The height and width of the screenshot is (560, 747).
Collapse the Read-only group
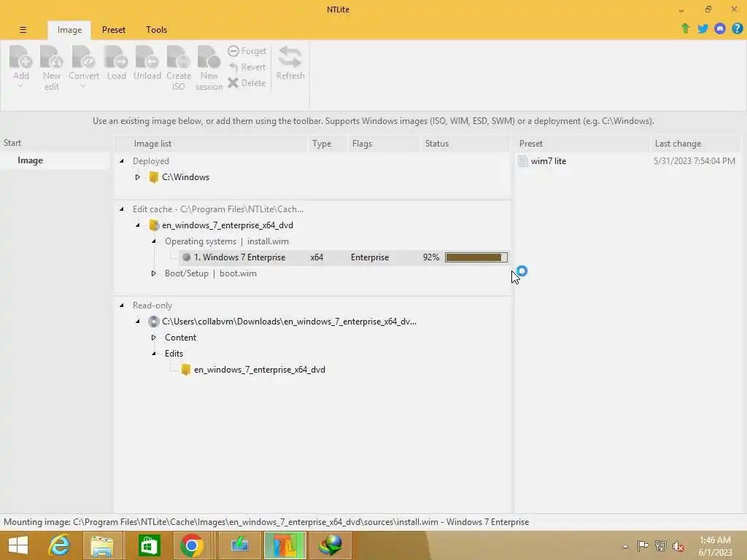122,306
